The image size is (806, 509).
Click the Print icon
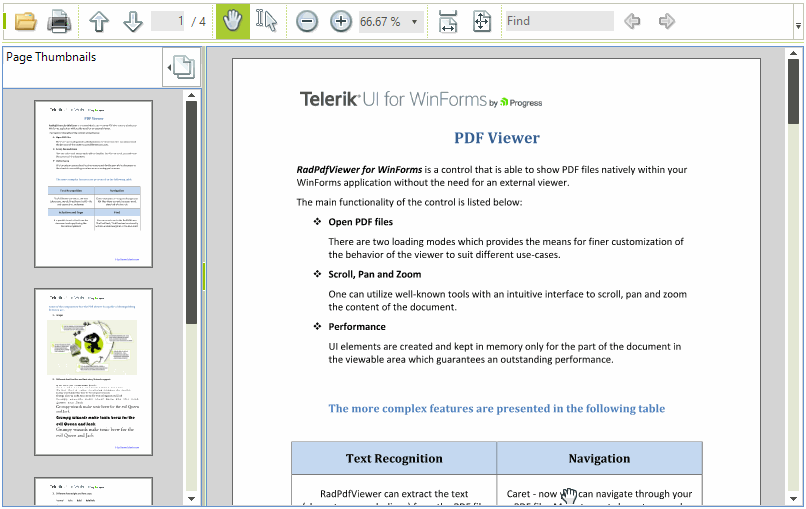click(x=59, y=22)
